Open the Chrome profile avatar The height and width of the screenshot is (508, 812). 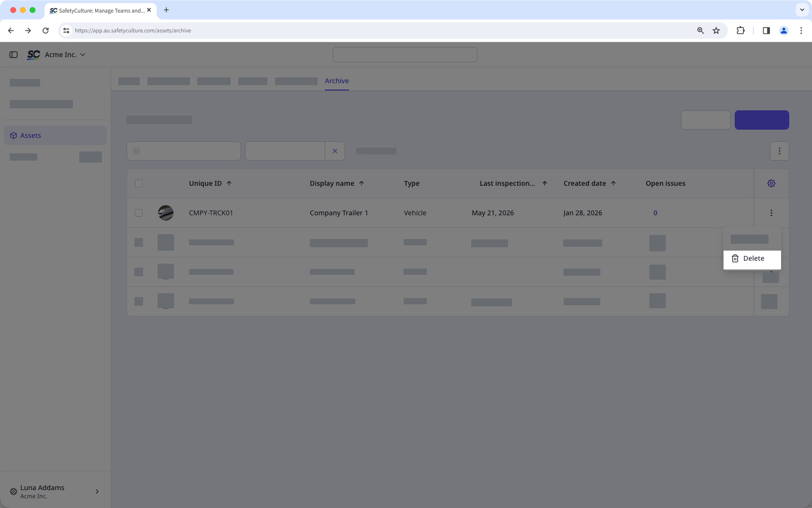pyautogui.click(x=784, y=30)
